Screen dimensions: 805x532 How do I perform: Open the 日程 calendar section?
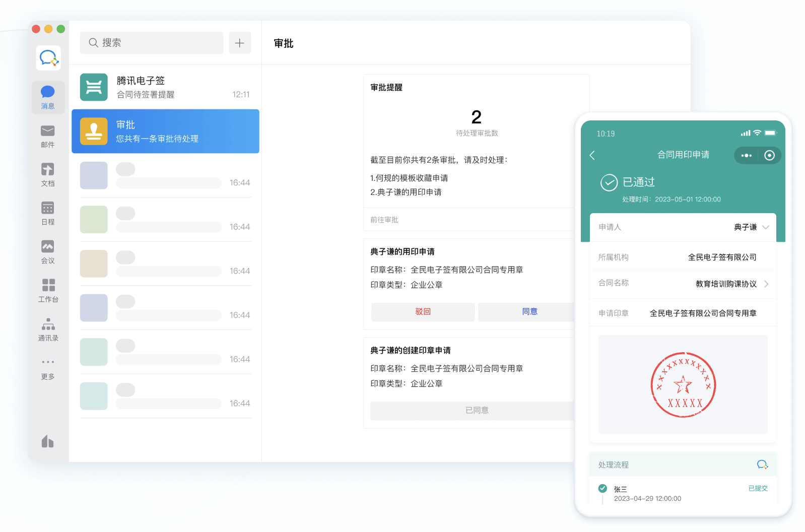[x=48, y=214]
